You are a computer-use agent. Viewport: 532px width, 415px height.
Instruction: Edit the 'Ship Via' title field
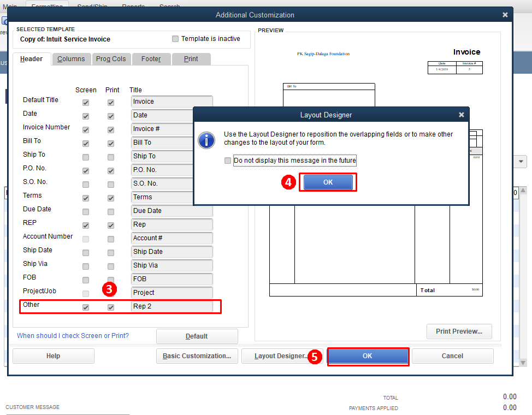click(x=172, y=265)
